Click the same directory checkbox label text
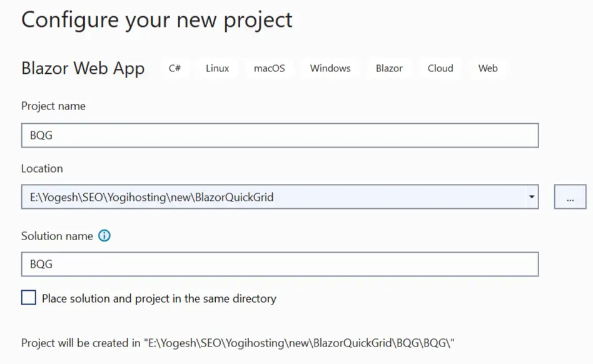This screenshot has width=593, height=364. [159, 298]
